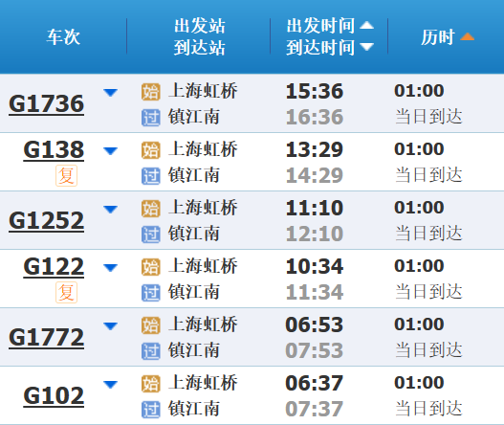This screenshot has height=425, width=504.
Task: Expand stop details for train G1252
Action: point(110,210)
